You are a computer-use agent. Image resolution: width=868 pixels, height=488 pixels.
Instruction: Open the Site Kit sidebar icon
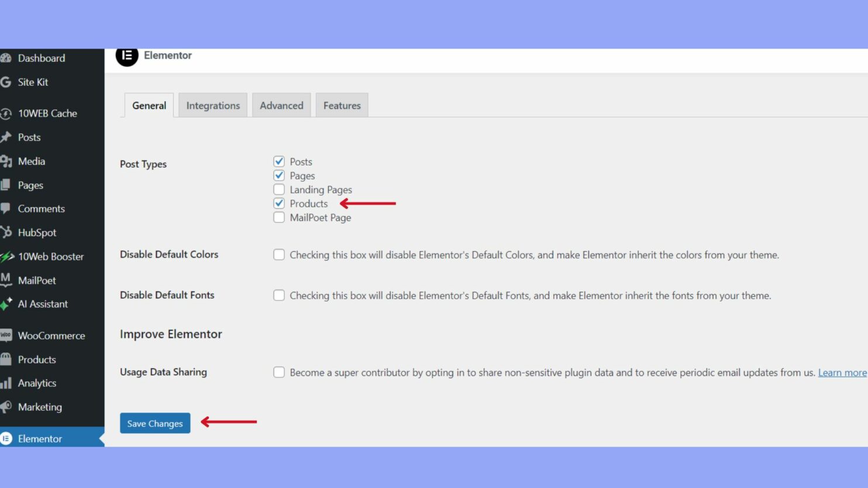pos(7,82)
